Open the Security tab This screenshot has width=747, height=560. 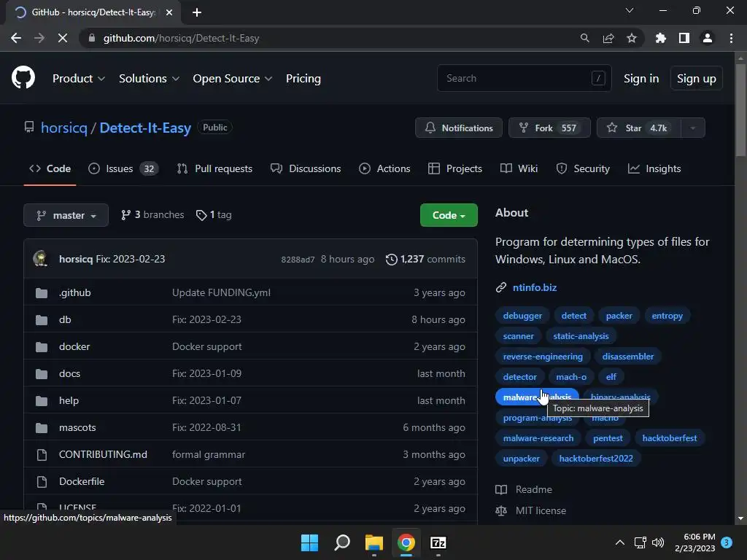coord(583,168)
